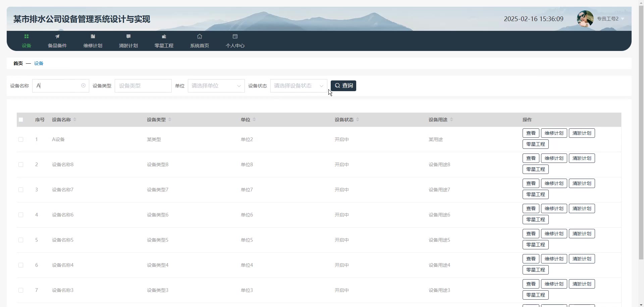Image resolution: width=644 pixels, height=307 pixels.
Task: Open the 个人中心 navigation tab
Action: [x=235, y=41]
